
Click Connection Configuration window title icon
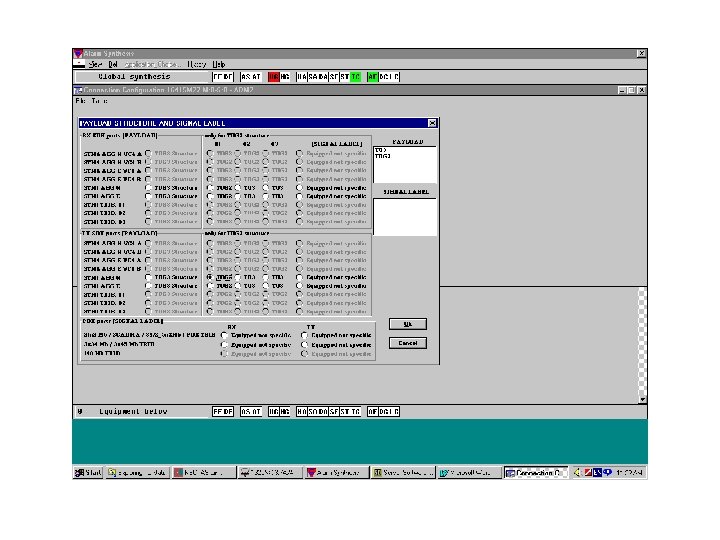point(79,90)
